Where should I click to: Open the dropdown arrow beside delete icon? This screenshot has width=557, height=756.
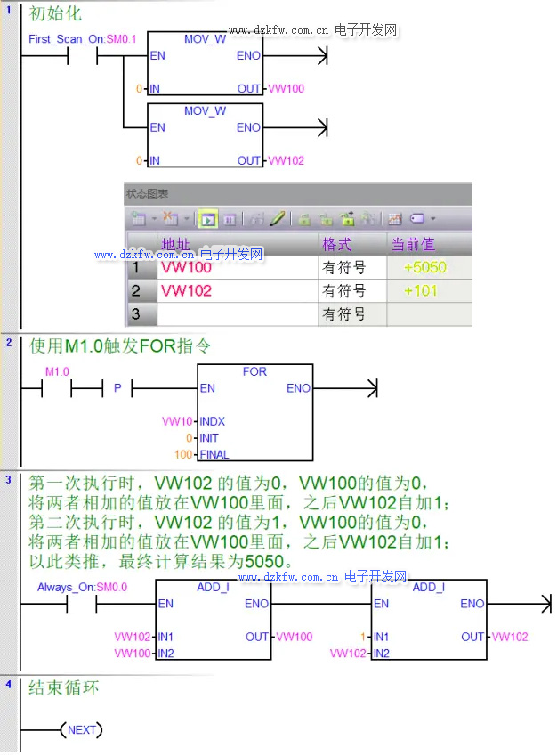point(186,218)
